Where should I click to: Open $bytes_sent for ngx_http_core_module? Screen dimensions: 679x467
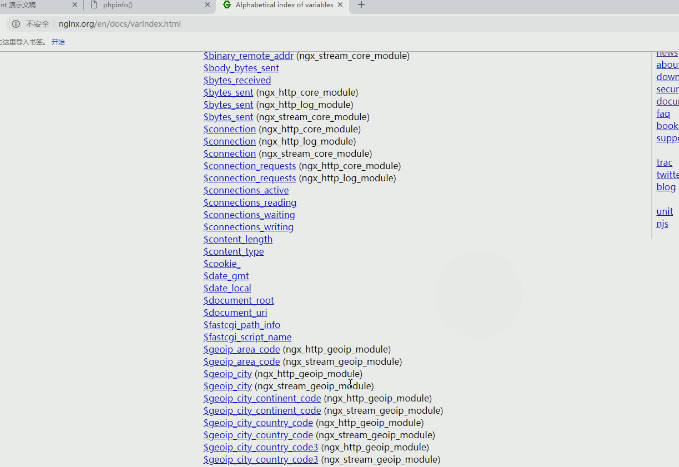(228, 92)
